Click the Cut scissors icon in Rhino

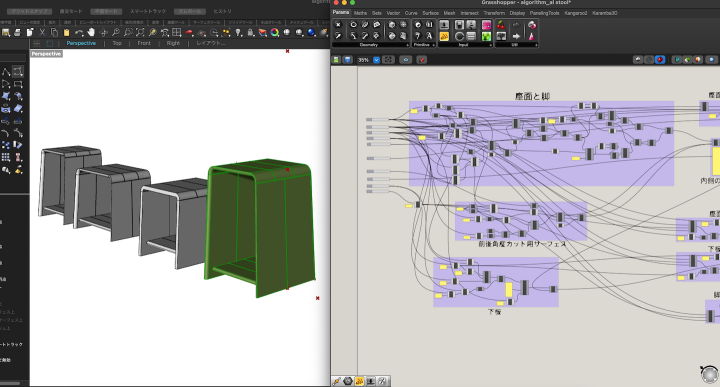(x=42, y=32)
